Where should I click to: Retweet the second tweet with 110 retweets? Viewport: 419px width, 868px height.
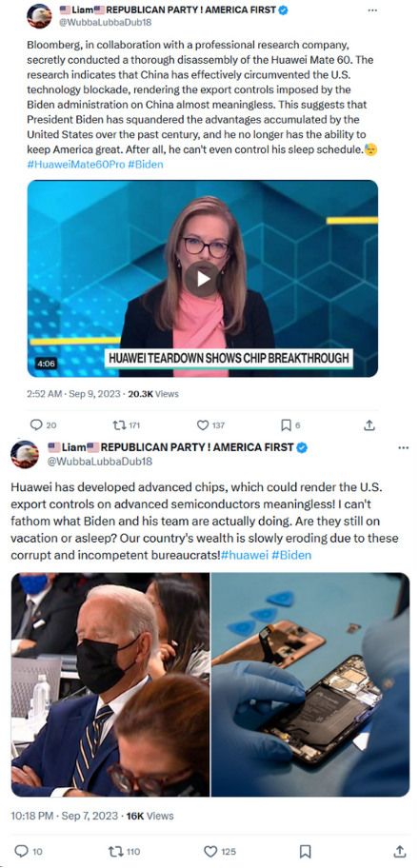[117, 851]
